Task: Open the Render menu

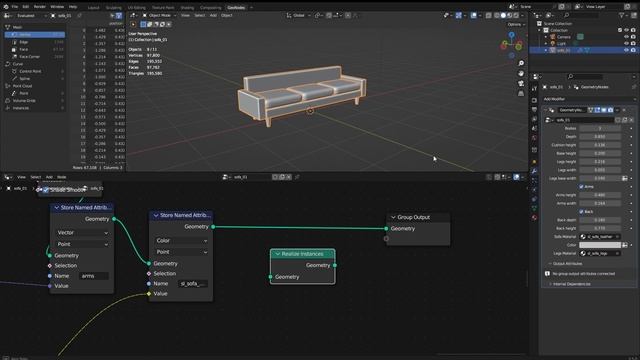Action: tap(40, 7)
